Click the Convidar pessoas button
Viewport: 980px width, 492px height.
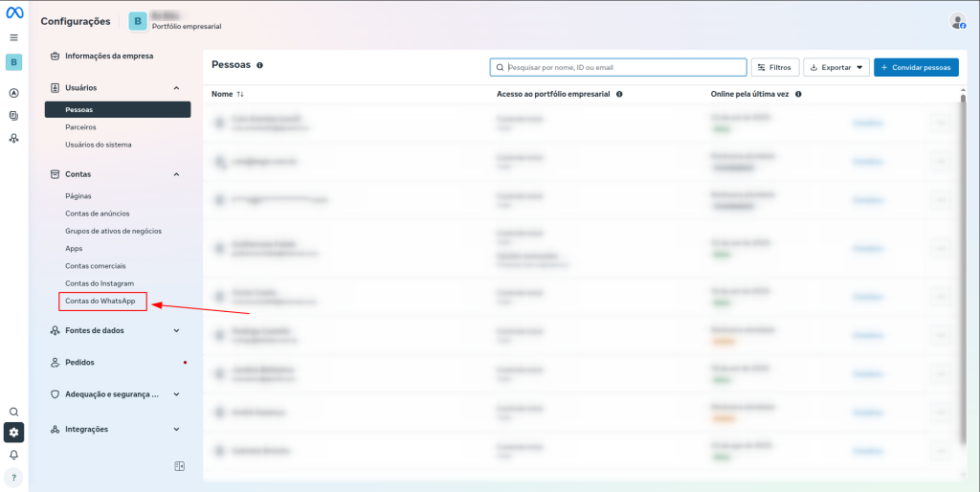pyautogui.click(x=916, y=68)
